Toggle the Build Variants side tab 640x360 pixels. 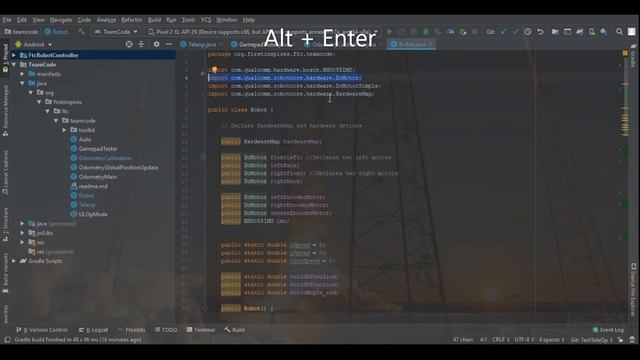pos(5,273)
